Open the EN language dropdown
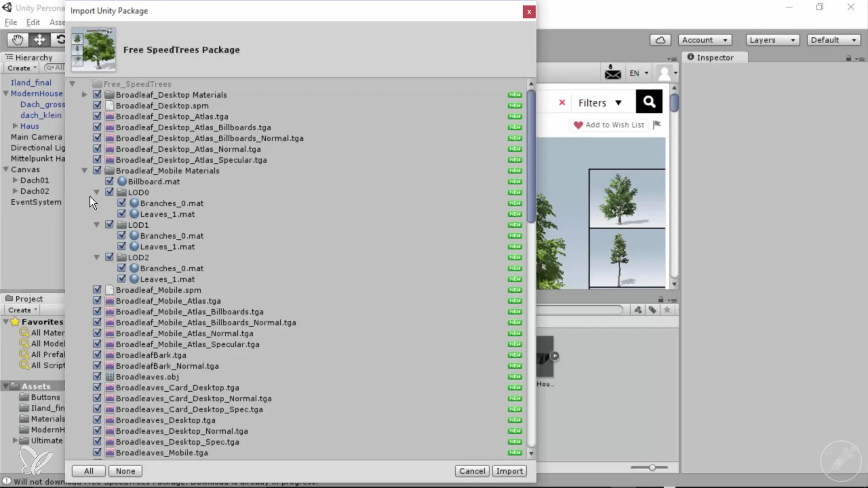This screenshot has height=488, width=868. [639, 73]
